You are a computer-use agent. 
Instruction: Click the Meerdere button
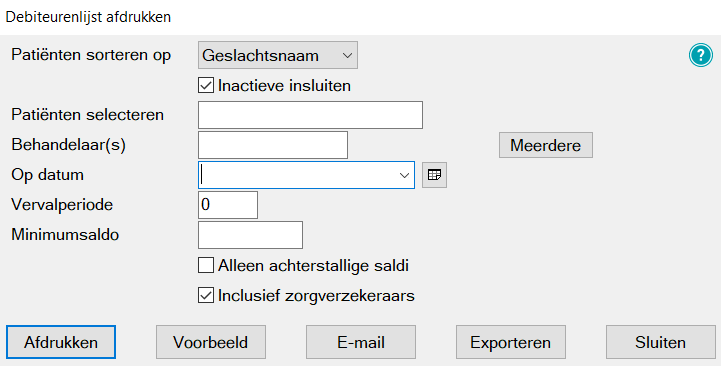pyautogui.click(x=546, y=145)
